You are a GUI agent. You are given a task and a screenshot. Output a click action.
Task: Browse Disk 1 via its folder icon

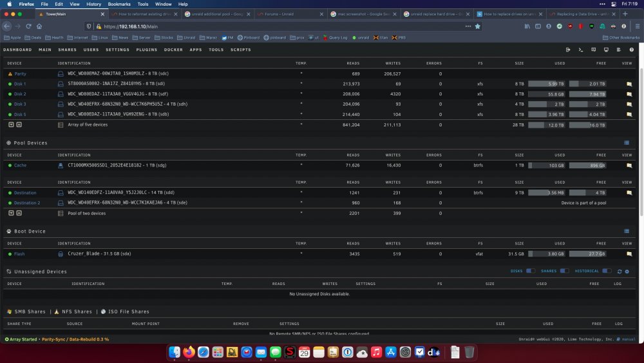tap(629, 84)
